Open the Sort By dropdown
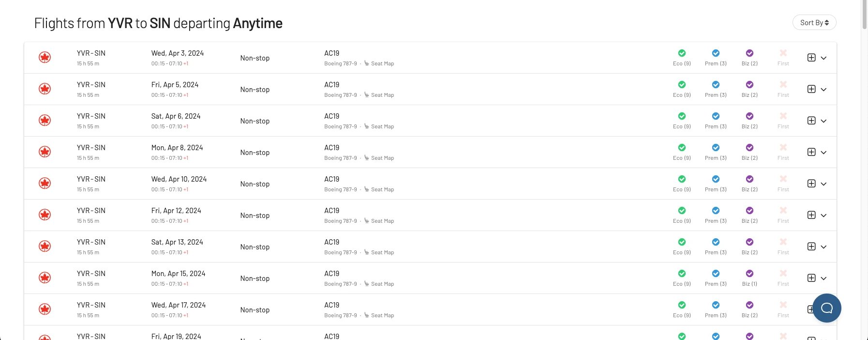This screenshot has height=340, width=868. [x=814, y=23]
